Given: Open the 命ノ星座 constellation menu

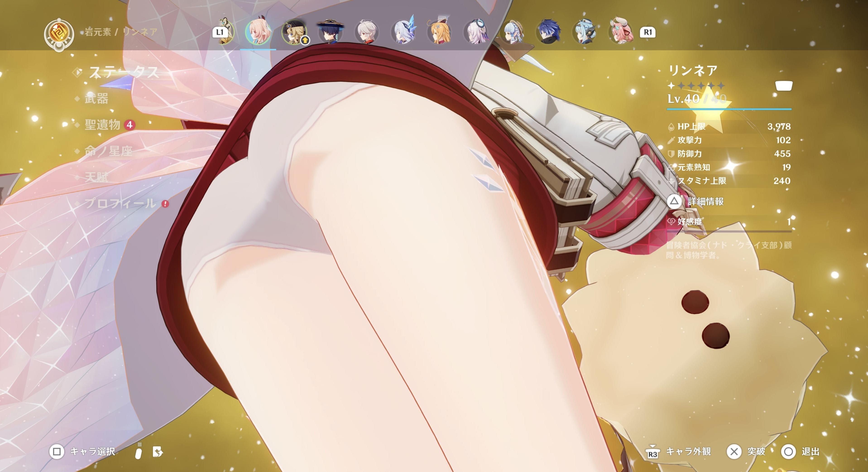Looking at the screenshot, I should (x=108, y=151).
